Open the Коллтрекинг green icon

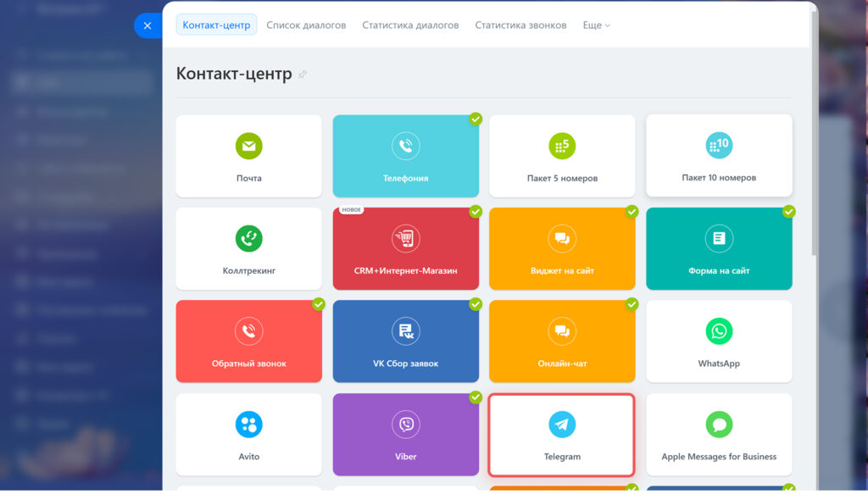pos(248,239)
